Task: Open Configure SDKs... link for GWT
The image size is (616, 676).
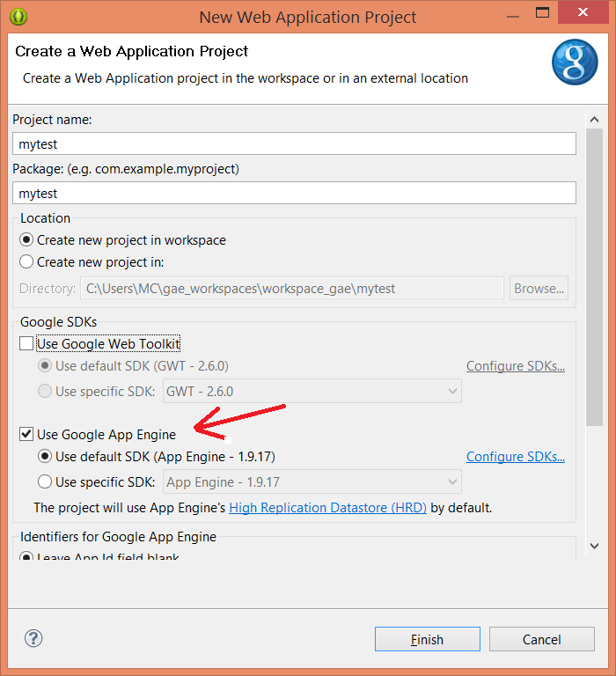Action: [x=516, y=366]
